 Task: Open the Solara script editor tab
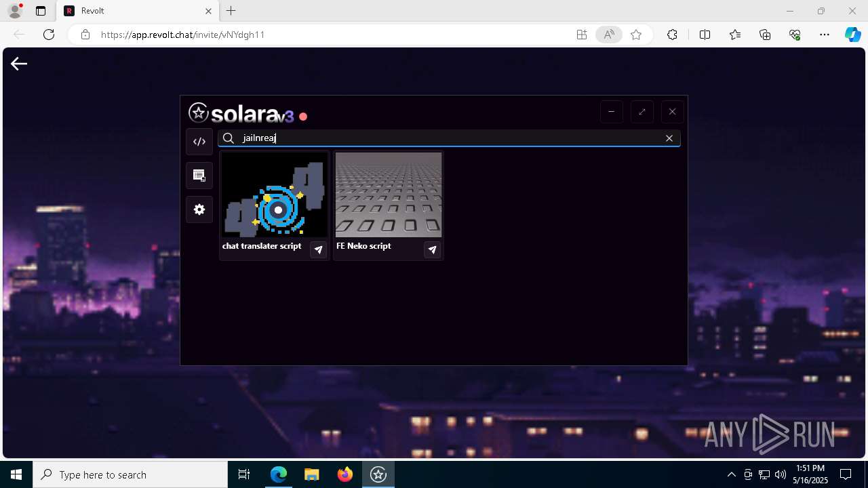(x=199, y=142)
